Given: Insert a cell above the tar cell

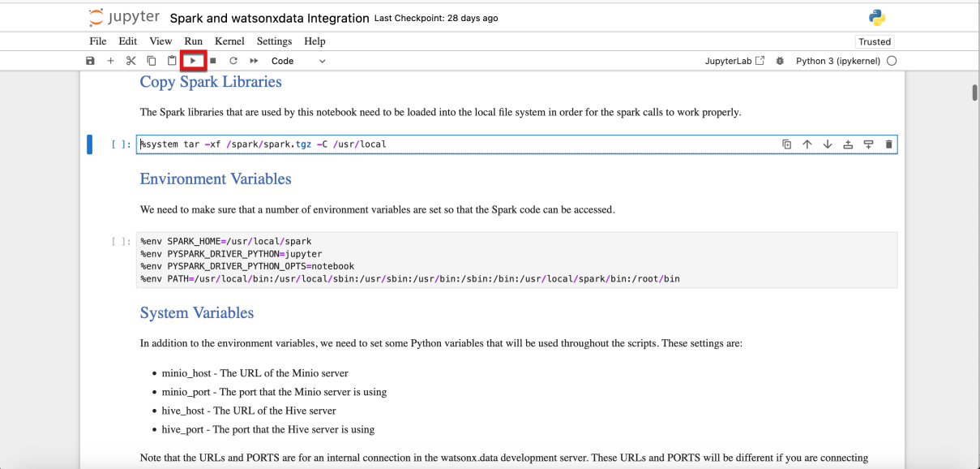Looking at the screenshot, I should [848, 144].
